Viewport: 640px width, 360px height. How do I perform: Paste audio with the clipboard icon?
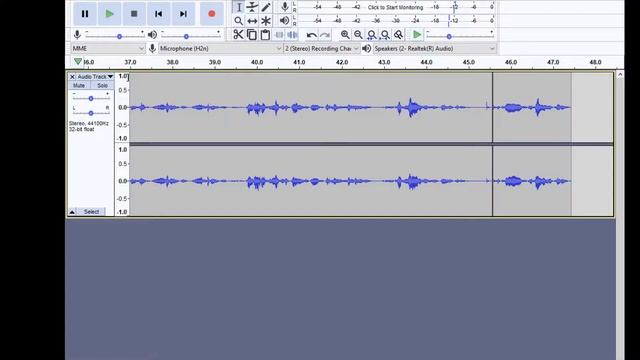(265, 35)
